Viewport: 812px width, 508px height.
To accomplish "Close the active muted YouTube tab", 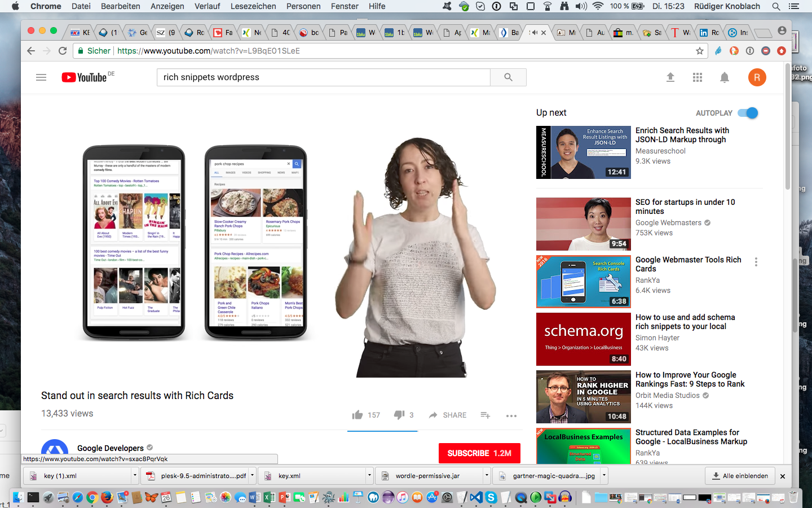I will (544, 33).
